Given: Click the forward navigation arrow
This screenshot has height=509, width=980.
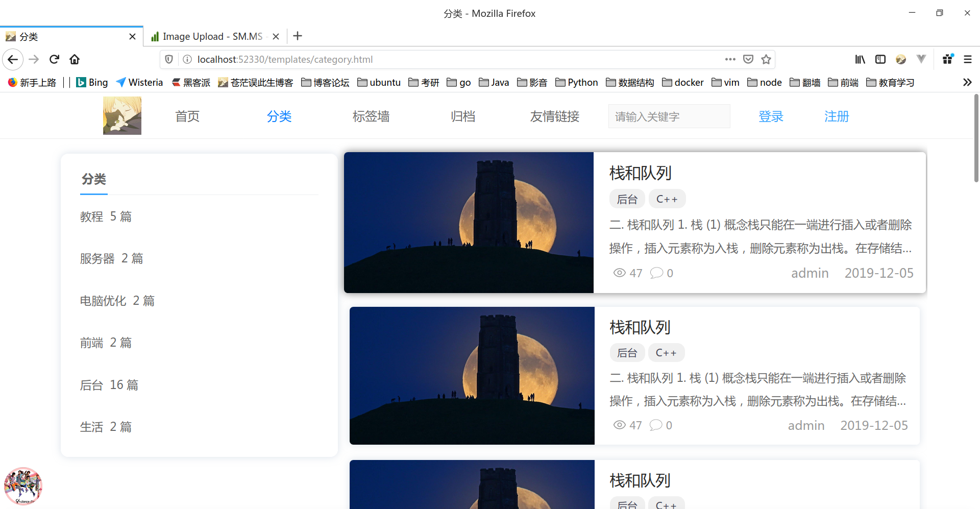Looking at the screenshot, I should click(33, 59).
